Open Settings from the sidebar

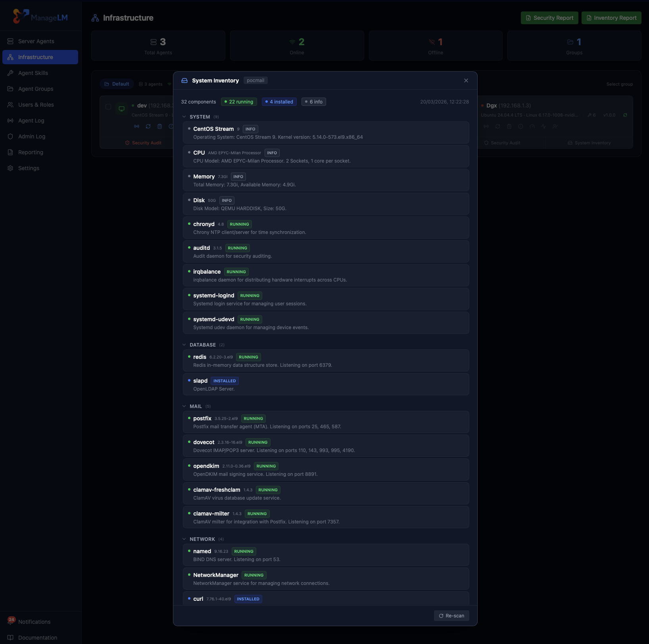(x=29, y=168)
